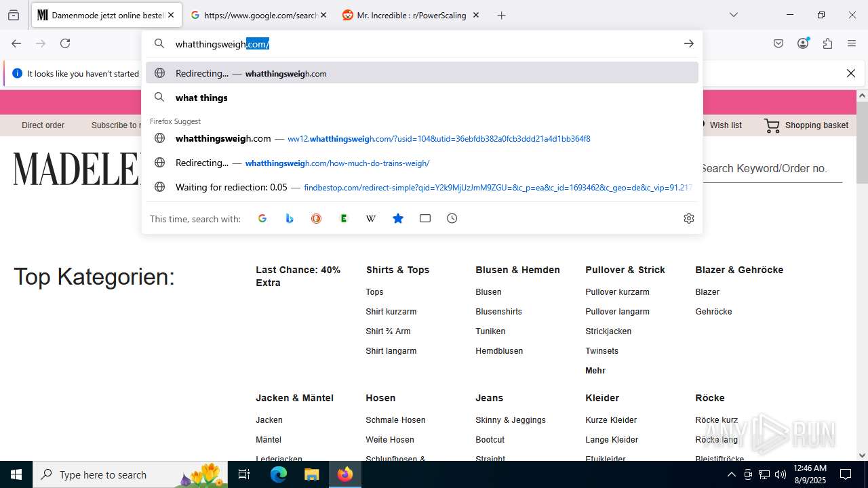Open Tuniken link
The width and height of the screenshot is (868, 488).
[x=490, y=331]
